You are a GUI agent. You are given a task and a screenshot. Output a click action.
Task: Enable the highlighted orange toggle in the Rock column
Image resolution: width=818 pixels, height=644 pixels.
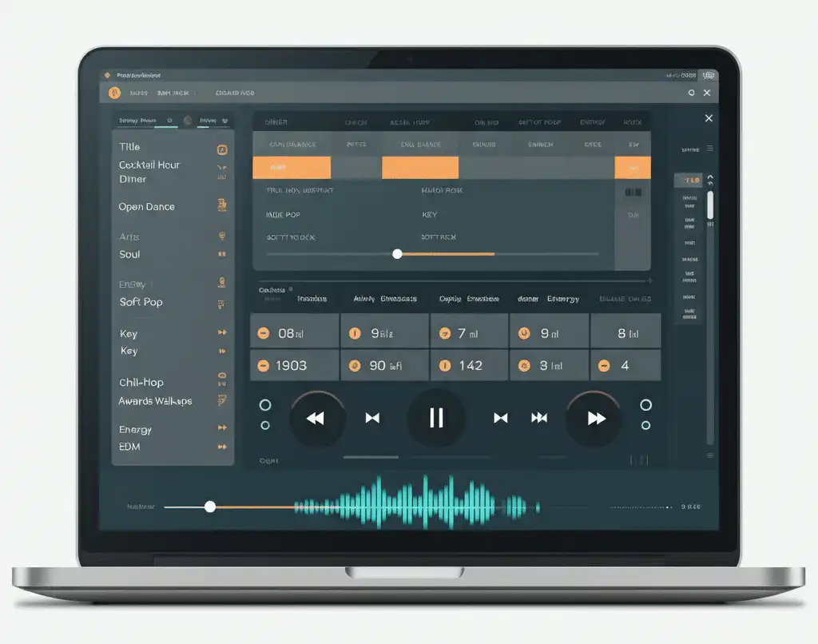tap(633, 167)
